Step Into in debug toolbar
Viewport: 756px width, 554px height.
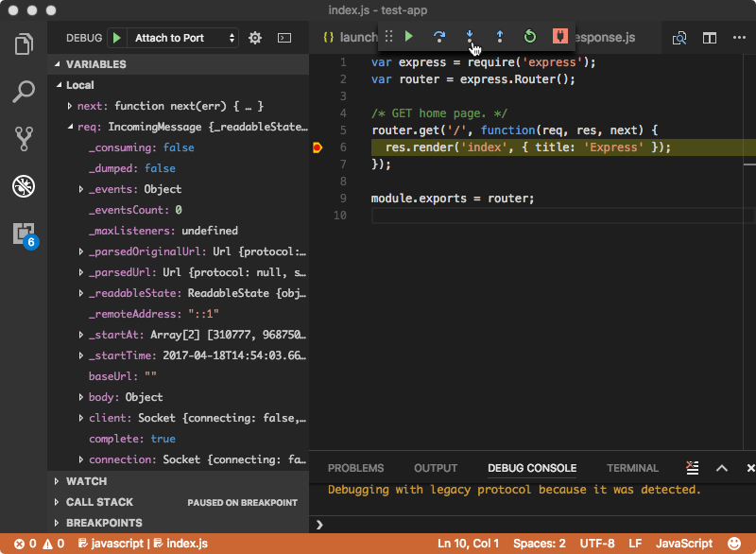pos(470,36)
